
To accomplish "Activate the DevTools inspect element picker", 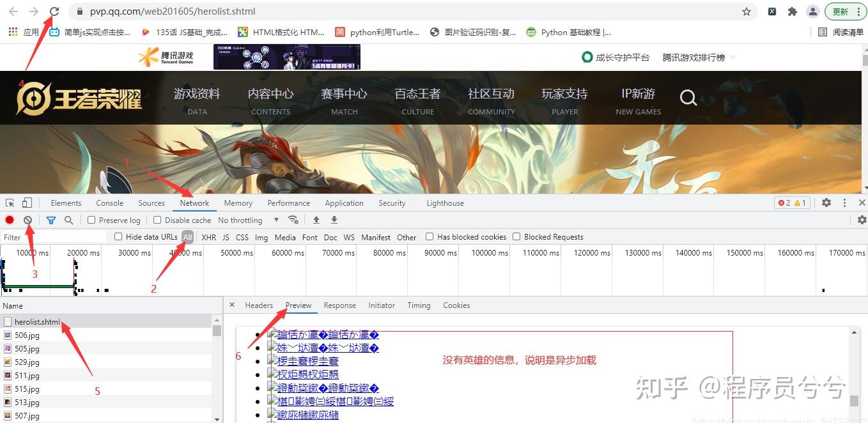I will point(10,203).
